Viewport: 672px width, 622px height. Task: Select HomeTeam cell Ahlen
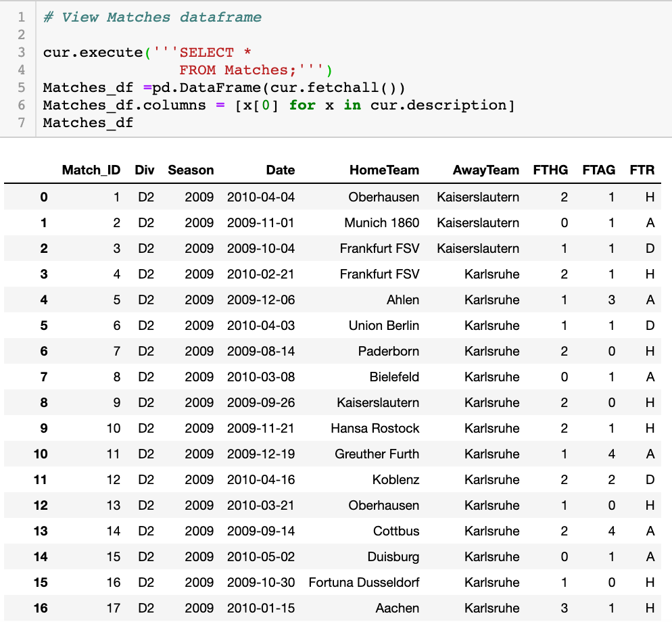(x=403, y=300)
